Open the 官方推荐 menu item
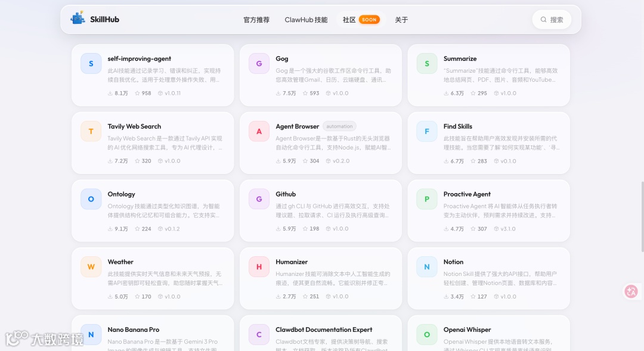The image size is (644, 351). click(256, 20)
